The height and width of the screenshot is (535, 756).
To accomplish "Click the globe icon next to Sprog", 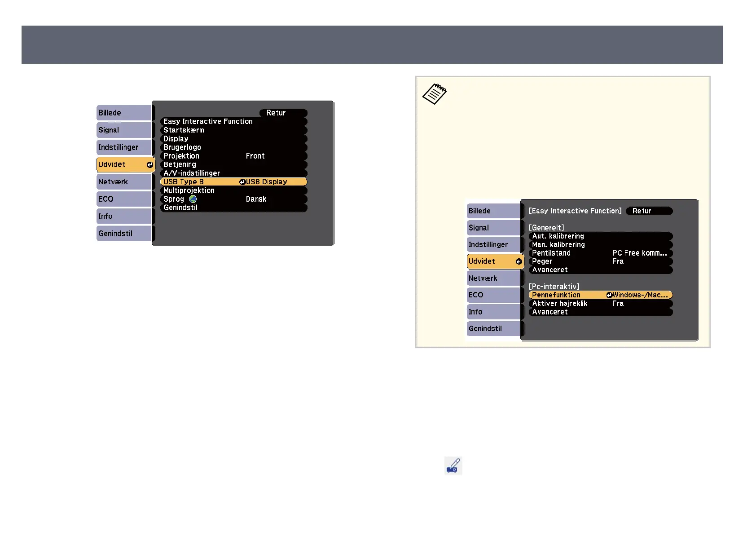I will (193, 199).
